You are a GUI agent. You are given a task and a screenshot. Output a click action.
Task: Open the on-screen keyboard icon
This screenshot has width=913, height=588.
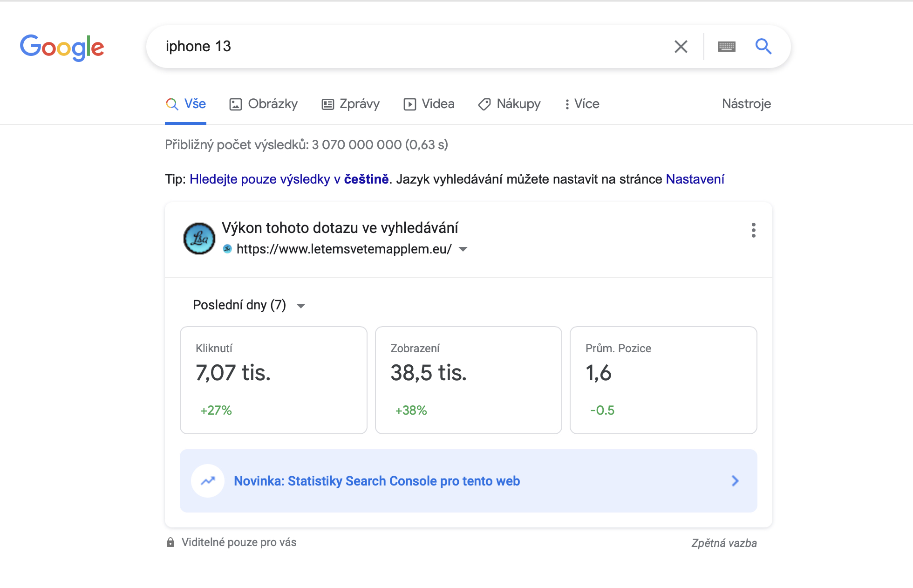726,47
